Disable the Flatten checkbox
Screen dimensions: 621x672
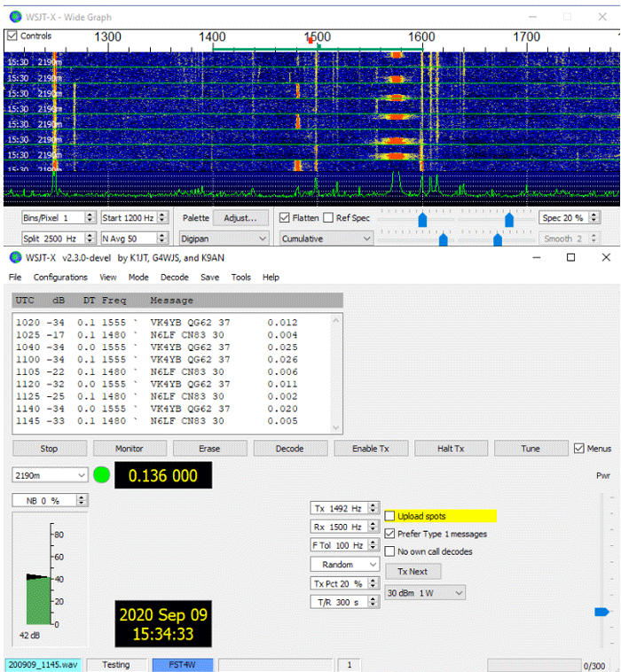(284, 218)
